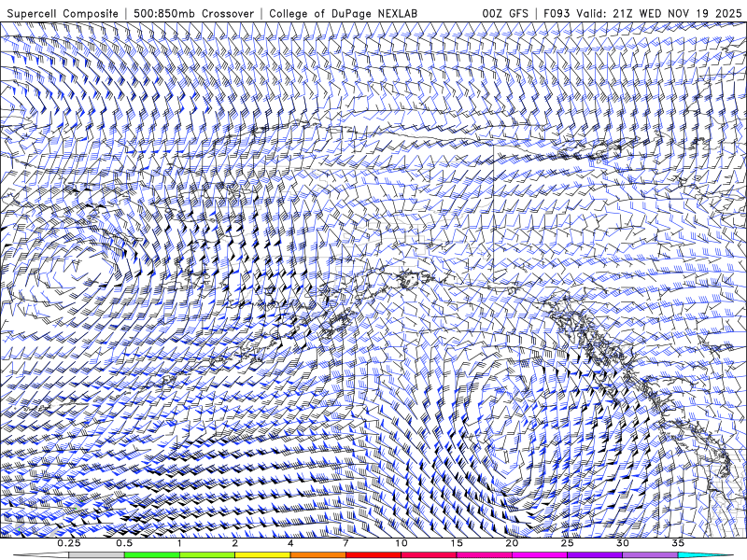Pick the 10 label on the color bar

click(402, 543)
